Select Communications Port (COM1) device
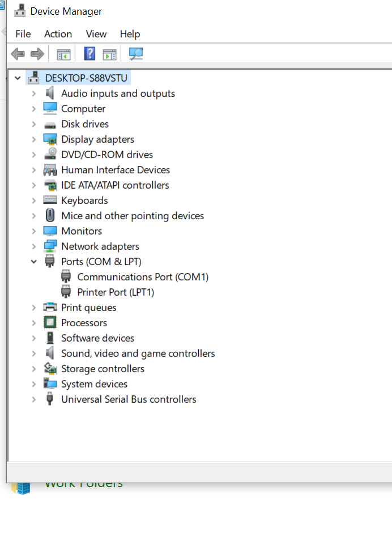392x533 pixels. tap(143, 277)
